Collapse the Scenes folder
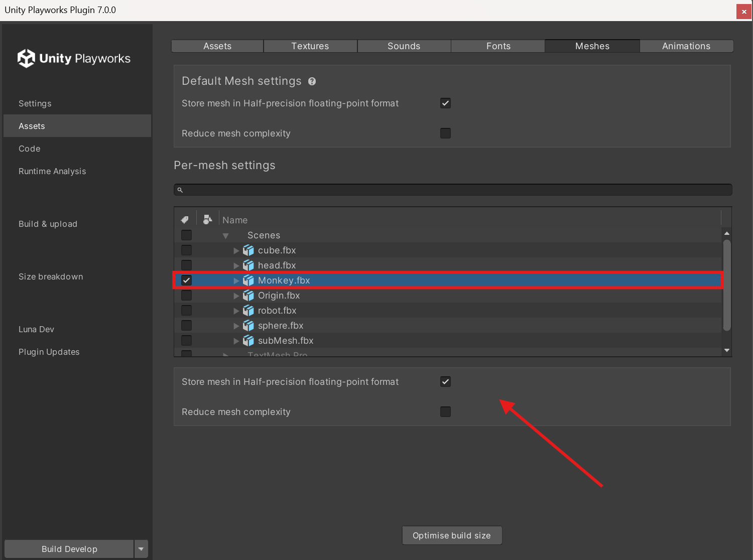This screenshot has height=560, width=753. coord(226,236)
